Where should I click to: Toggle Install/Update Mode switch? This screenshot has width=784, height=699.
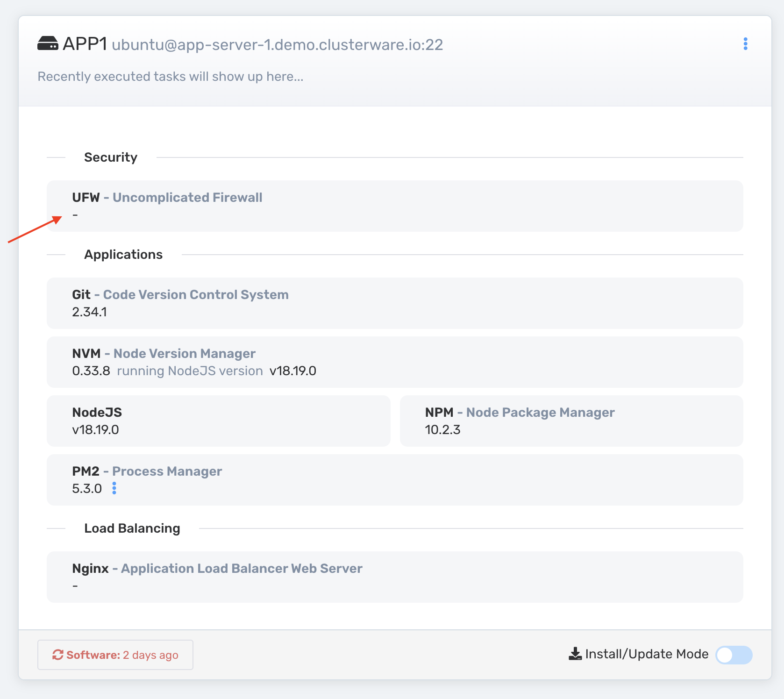pos(734,655)
